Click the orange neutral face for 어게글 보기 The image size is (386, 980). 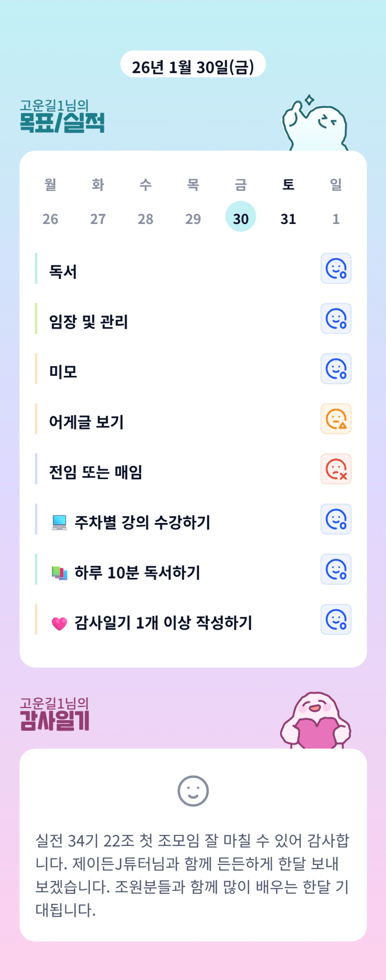click(x=336, y=419)
